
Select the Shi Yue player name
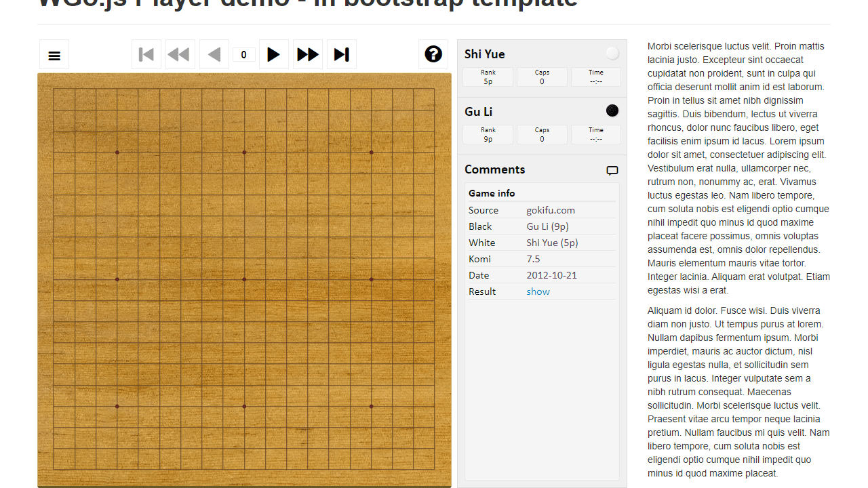(485, 54)
